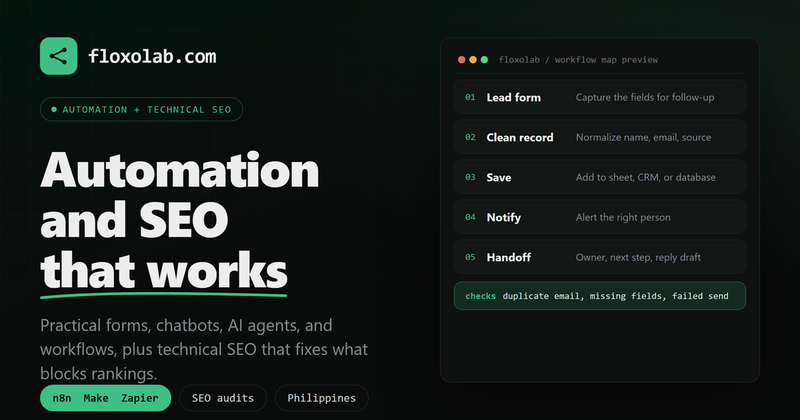Screen dimensions: 800x420
Task: Click the green window dot
Action: pos(484,60)
